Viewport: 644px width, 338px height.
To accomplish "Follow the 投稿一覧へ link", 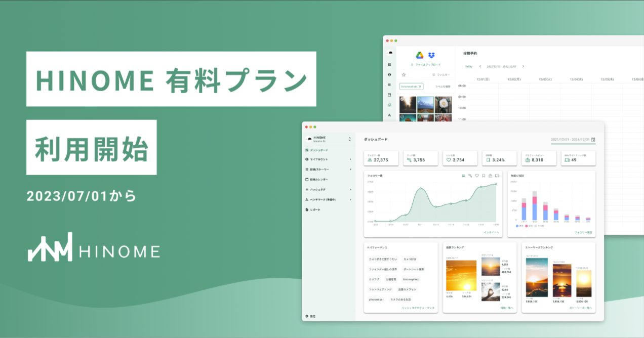I will 506,308.
